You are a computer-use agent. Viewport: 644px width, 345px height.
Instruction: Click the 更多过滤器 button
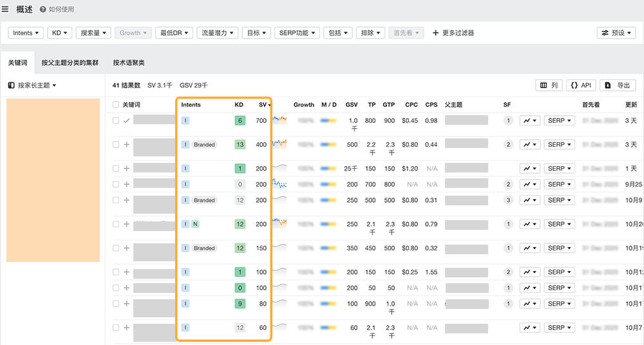tap(453, 33)
